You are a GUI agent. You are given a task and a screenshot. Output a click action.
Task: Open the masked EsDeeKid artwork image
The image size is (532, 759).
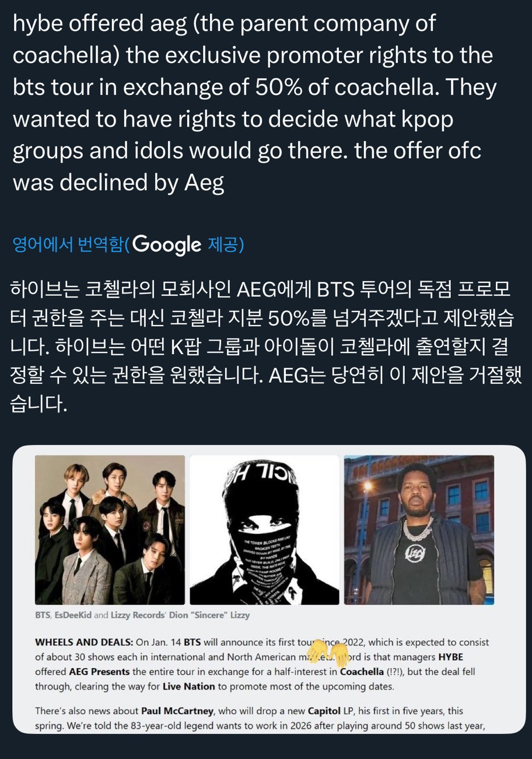264,530
